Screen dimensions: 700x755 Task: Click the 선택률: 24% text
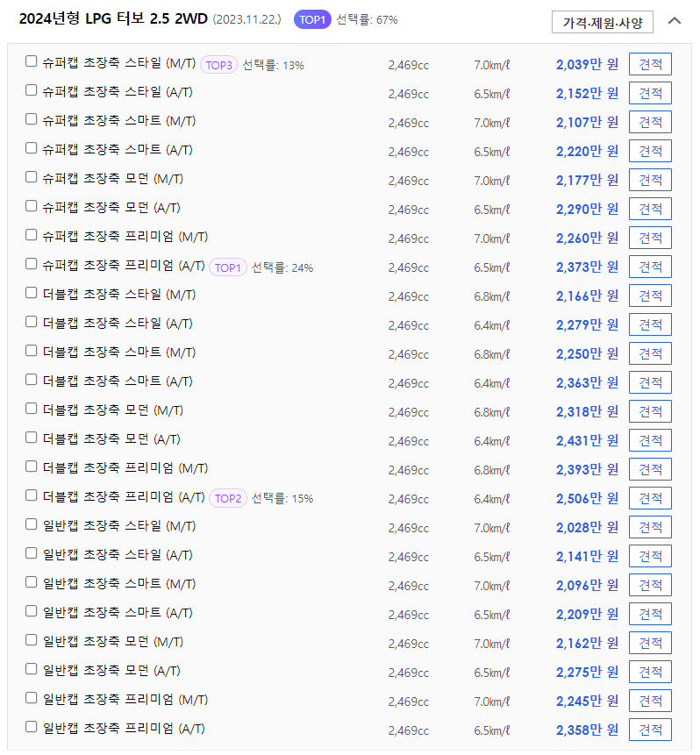(x=282, y=267)
